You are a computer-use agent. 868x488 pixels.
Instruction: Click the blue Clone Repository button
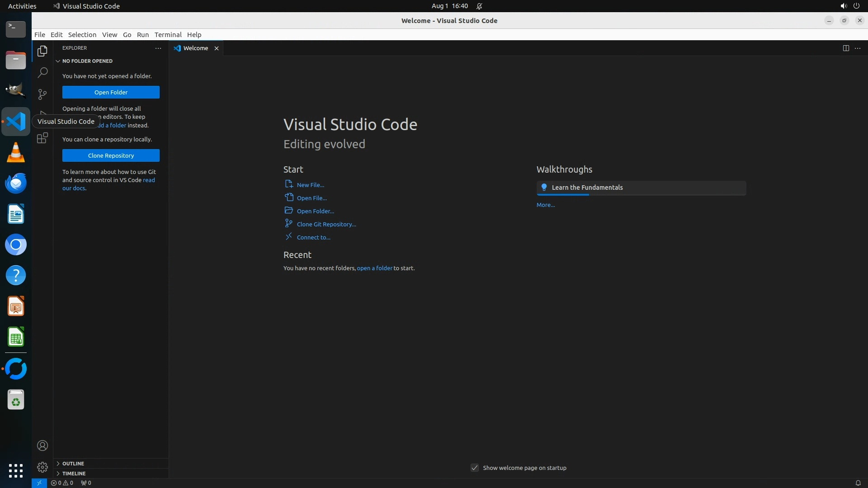click(x=111, y=156)
